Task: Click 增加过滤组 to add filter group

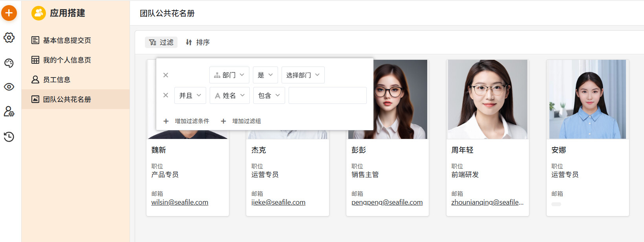Action: click(x=241, y=121)
